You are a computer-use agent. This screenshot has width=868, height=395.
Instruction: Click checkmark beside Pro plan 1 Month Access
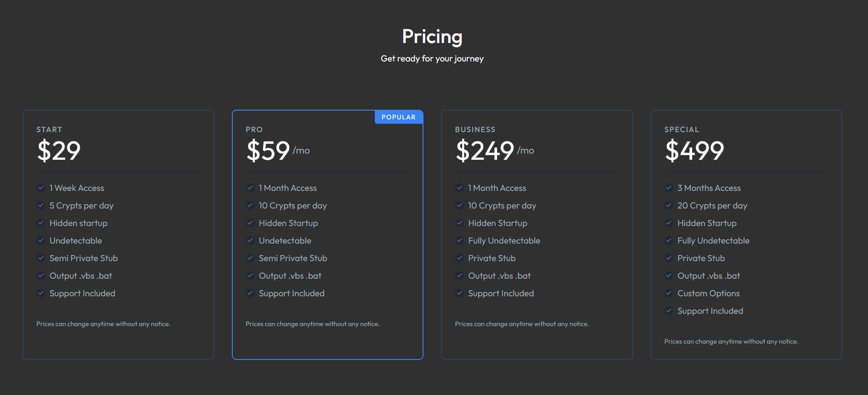250,188
